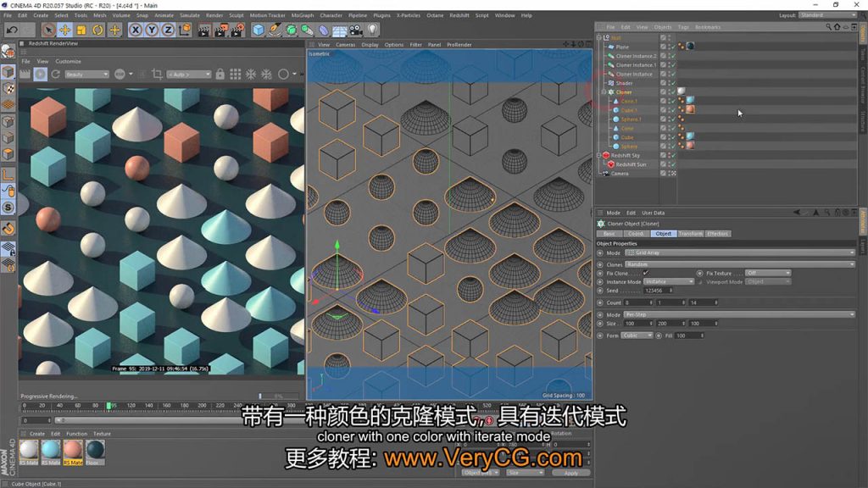Switch to the Coord. tab of Cloner
The height and width of the screenshot is (488, 868).
(x=636, y=234)
